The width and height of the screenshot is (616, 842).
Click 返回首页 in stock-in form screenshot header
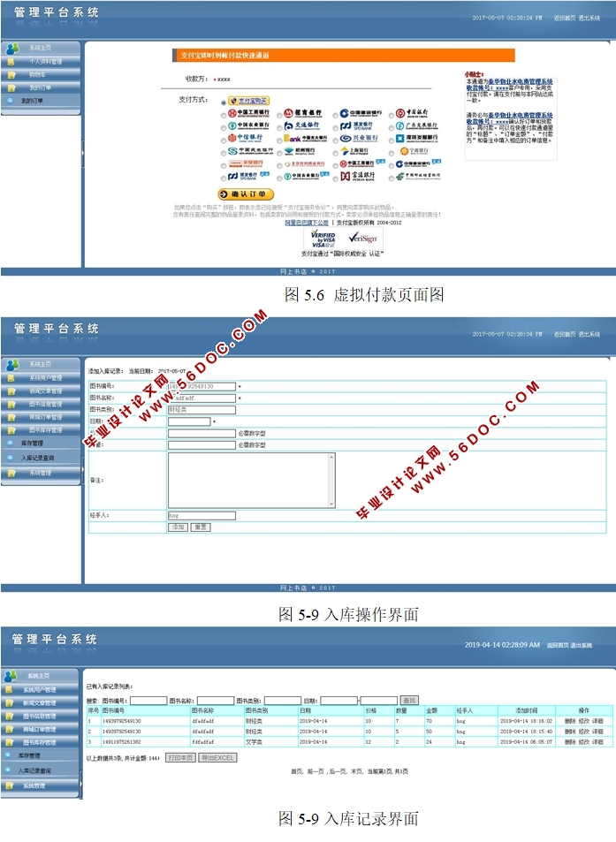(x=565, y=335)
